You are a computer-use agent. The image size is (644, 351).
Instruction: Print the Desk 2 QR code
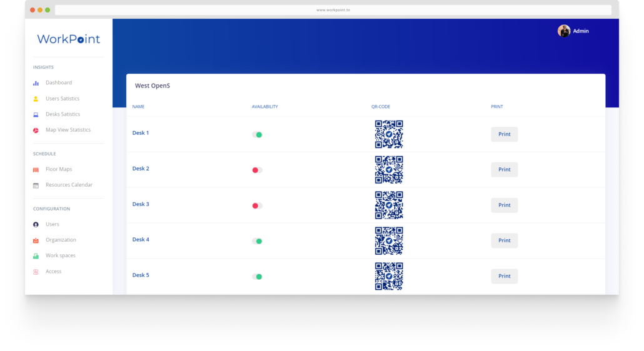pyautogui.click(x=505, y=169)
